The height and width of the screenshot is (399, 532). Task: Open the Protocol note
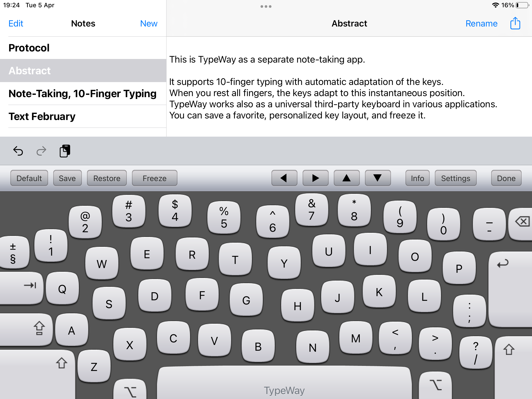click(x=83, y=48)
